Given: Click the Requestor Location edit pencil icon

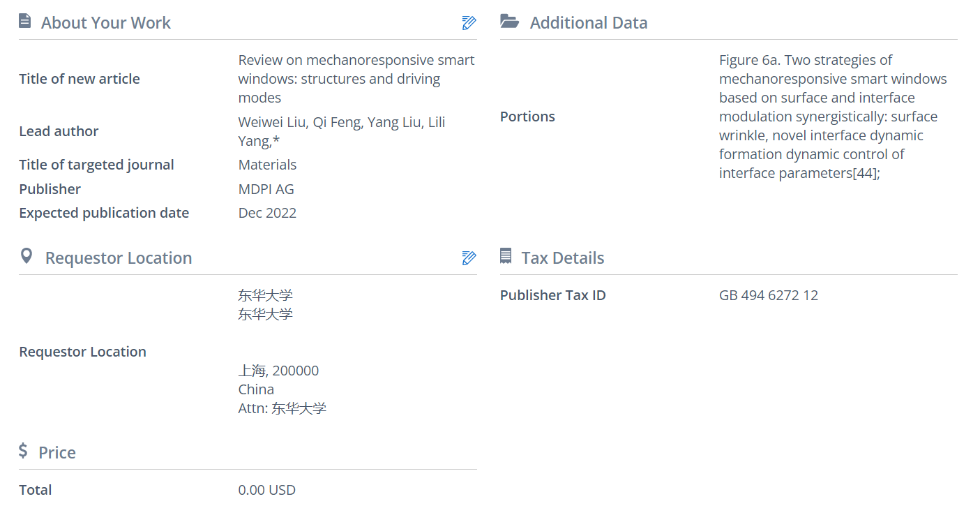Looking at the screenshot, I should [469, 258].
